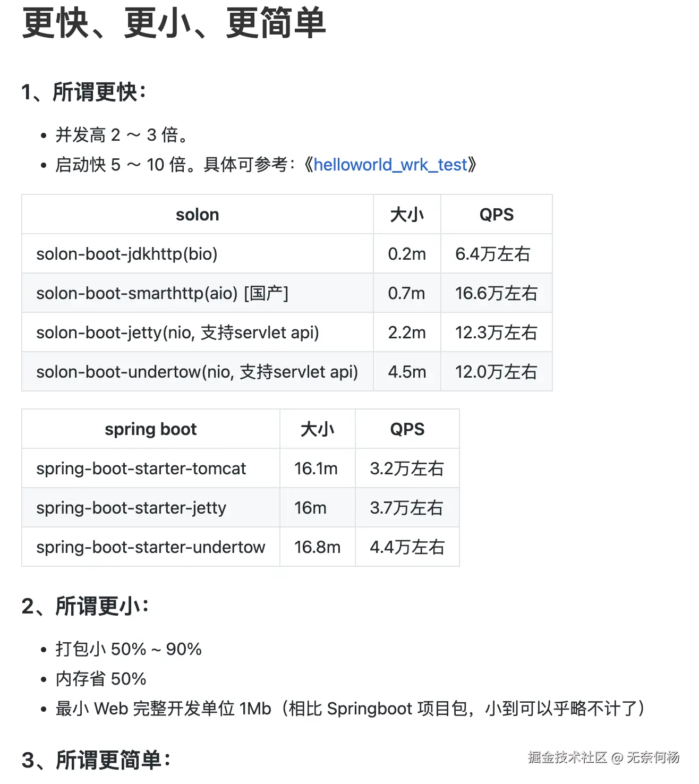Click the solon-boot-smarthttp(aio) row name cell
The height and width of the screenshot is (784, 699).
(162, 293)
